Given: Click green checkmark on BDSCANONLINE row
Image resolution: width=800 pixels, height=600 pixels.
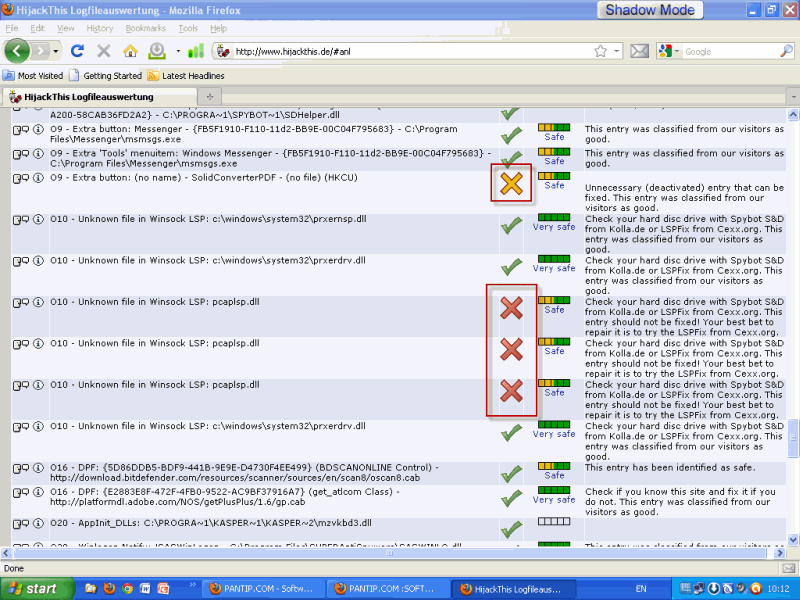Looking at the screenshot, I should point(511,474).
